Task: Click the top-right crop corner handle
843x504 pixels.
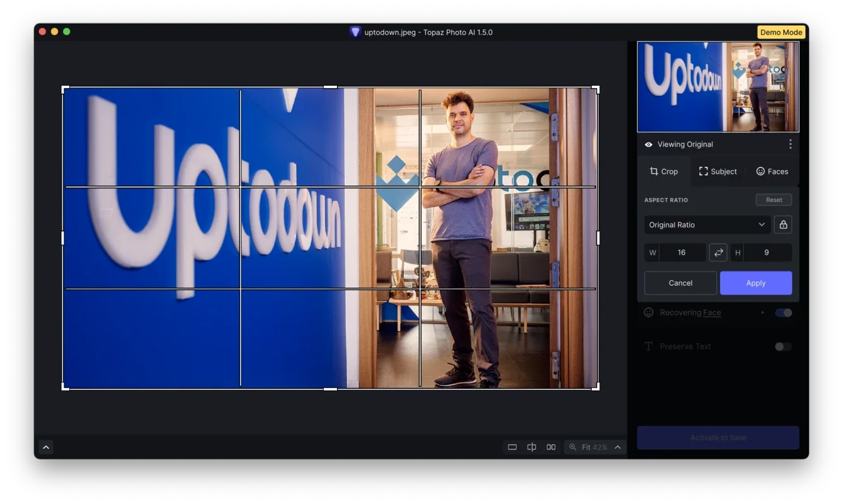Action: click(x=595, y=90)
